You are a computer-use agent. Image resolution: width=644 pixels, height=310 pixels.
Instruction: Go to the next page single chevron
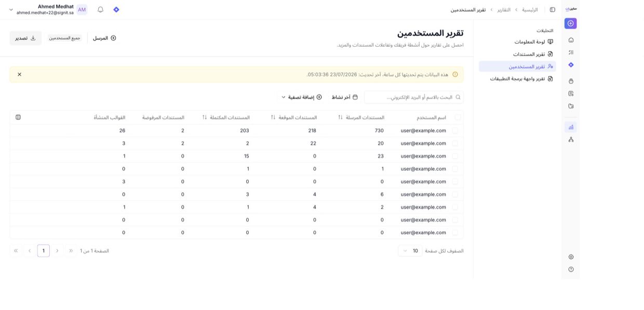point(30,251)
